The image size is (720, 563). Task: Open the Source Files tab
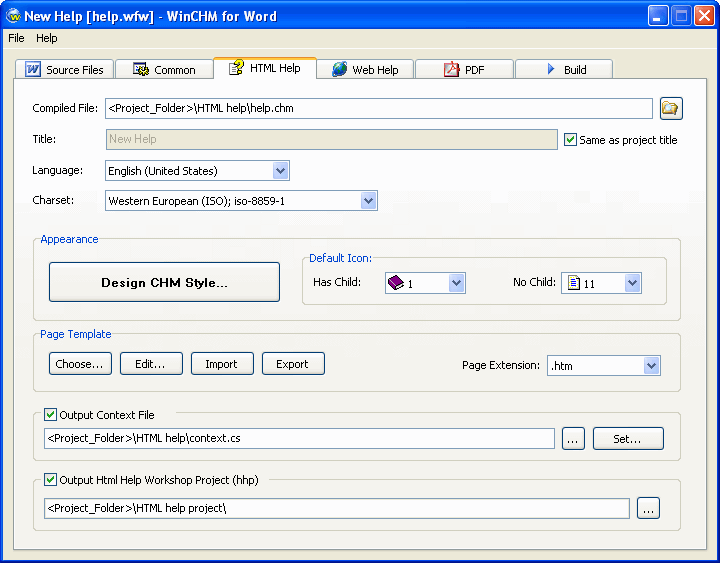63,70
